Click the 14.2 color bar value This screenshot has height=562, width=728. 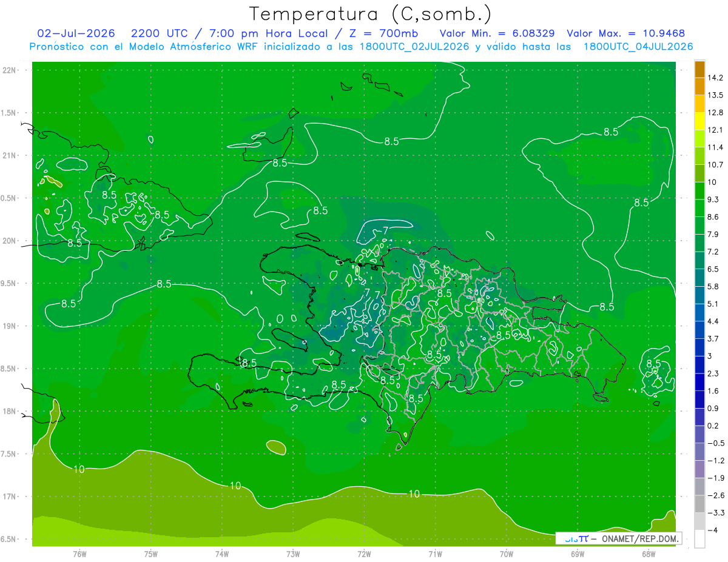pyautogui.click(x=715, y=78)
